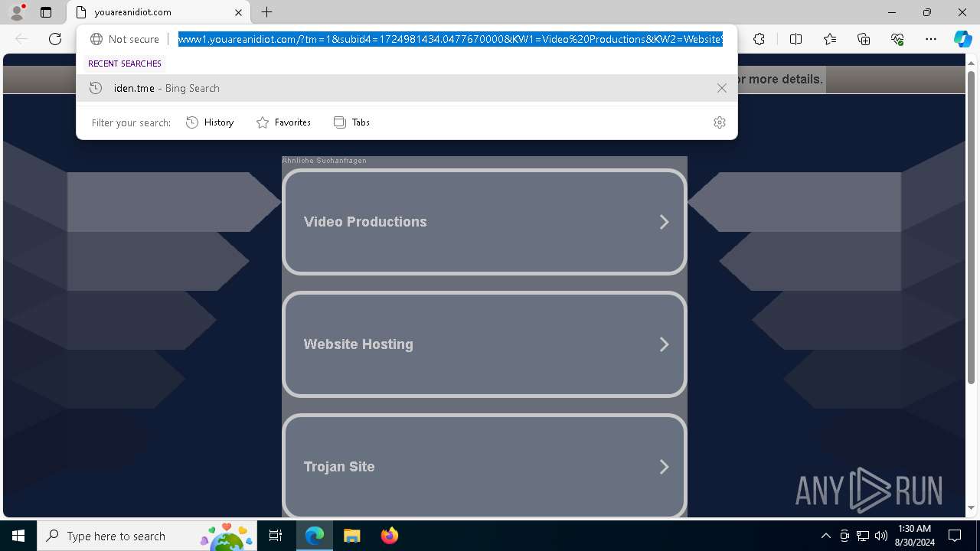
Task: Select the iden.tme Bing Search suggestion
Action: click(407, 88)
